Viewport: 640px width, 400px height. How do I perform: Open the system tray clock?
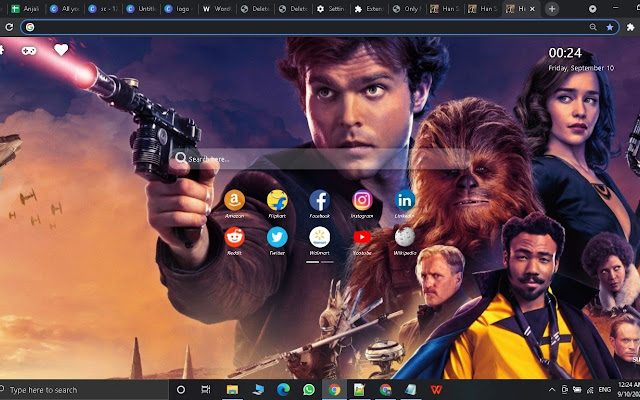click(x=628, y=390)
